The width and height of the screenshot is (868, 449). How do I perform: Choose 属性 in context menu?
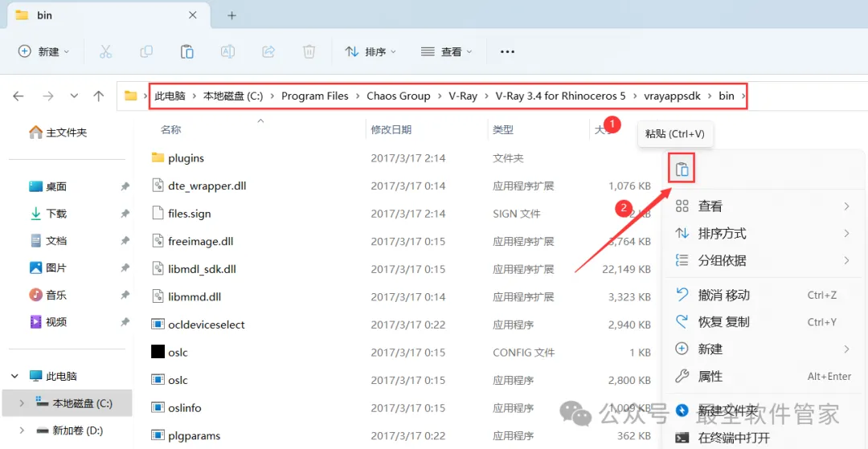click(x=763, y=377)
